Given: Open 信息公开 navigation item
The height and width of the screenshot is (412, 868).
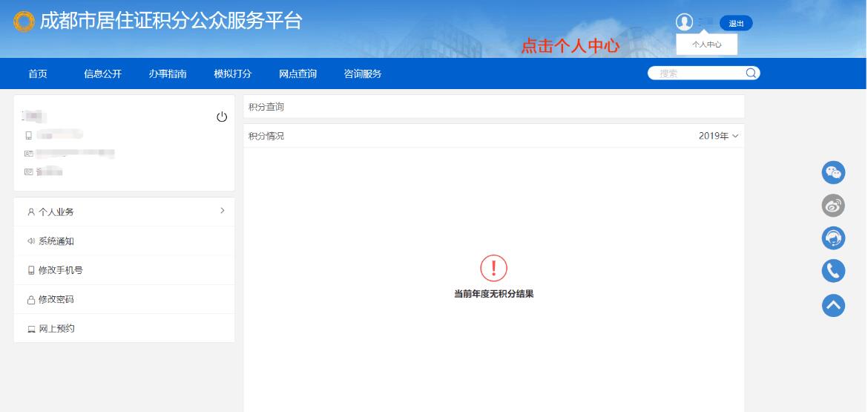Looking at the screenshot, I should tap(102, 73).
